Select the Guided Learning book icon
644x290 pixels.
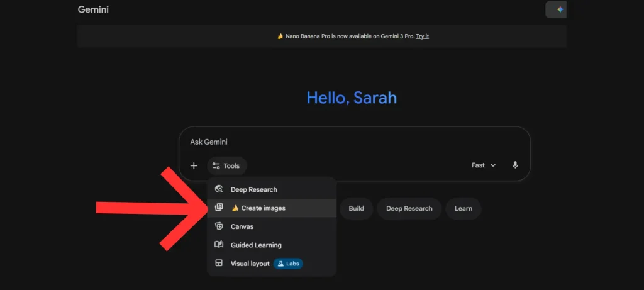coord(219,245)
